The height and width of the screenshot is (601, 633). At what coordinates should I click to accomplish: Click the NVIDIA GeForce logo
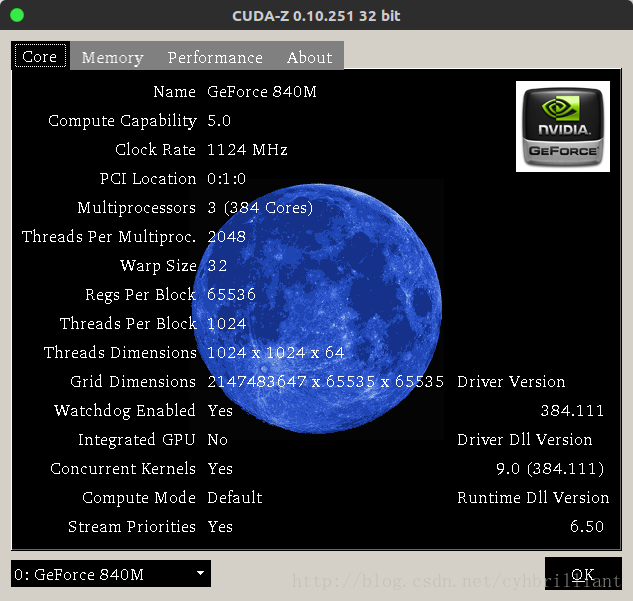pyautogui.click(x=563, y=126)
